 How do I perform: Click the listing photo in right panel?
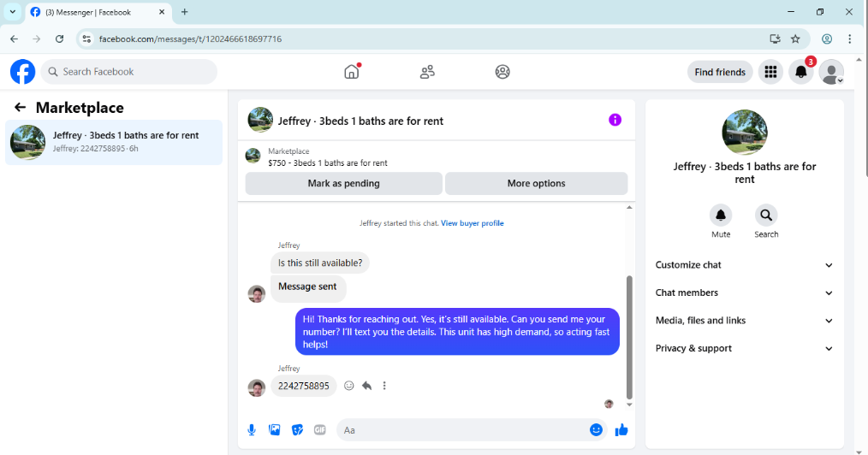pyautogui.click(x=745, y=132)
